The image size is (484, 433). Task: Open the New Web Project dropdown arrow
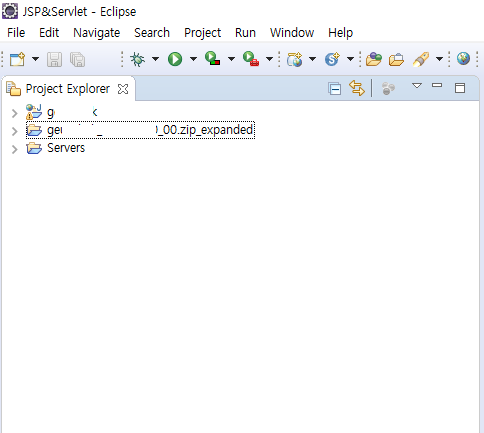pyautogui.click(x=312, y=59)
